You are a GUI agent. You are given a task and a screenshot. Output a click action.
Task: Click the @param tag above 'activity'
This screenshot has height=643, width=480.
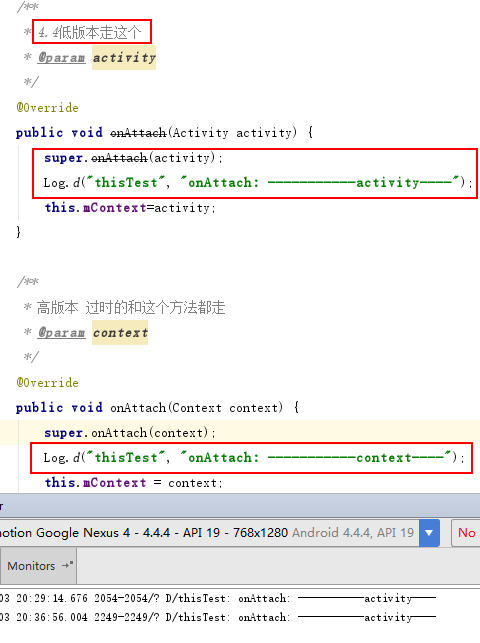61,58
